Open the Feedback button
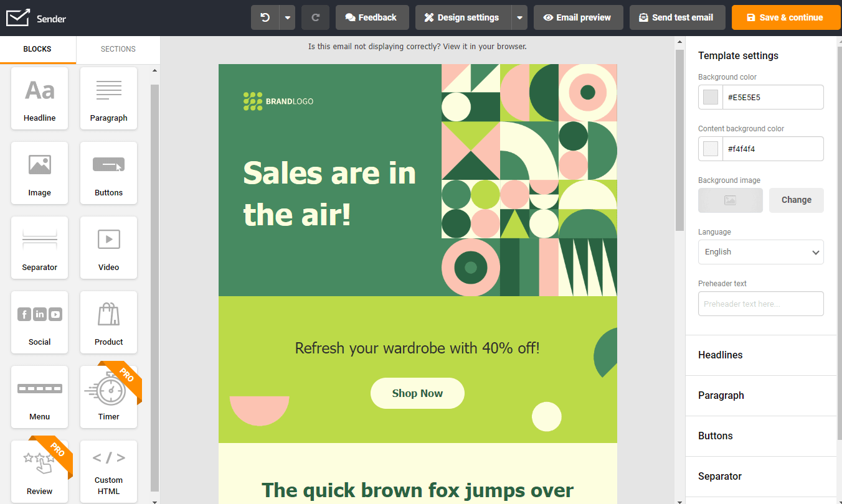Screen dimensions: 842x504 (x=372, y=17)
